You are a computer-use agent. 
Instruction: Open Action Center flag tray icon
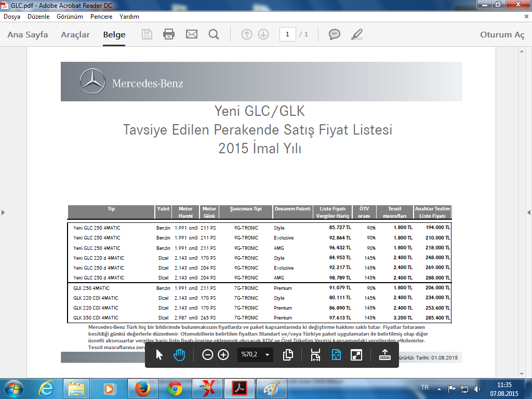451,389
